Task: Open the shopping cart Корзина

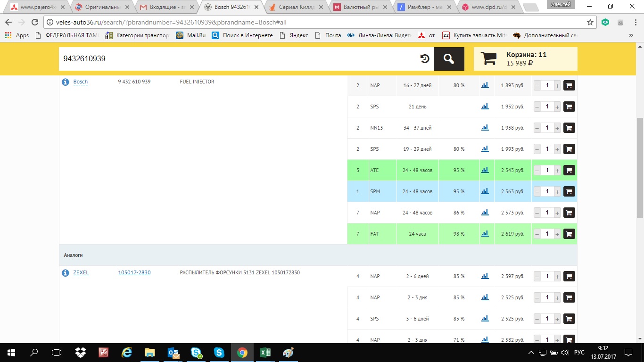Action: click(x=525, y=59)
